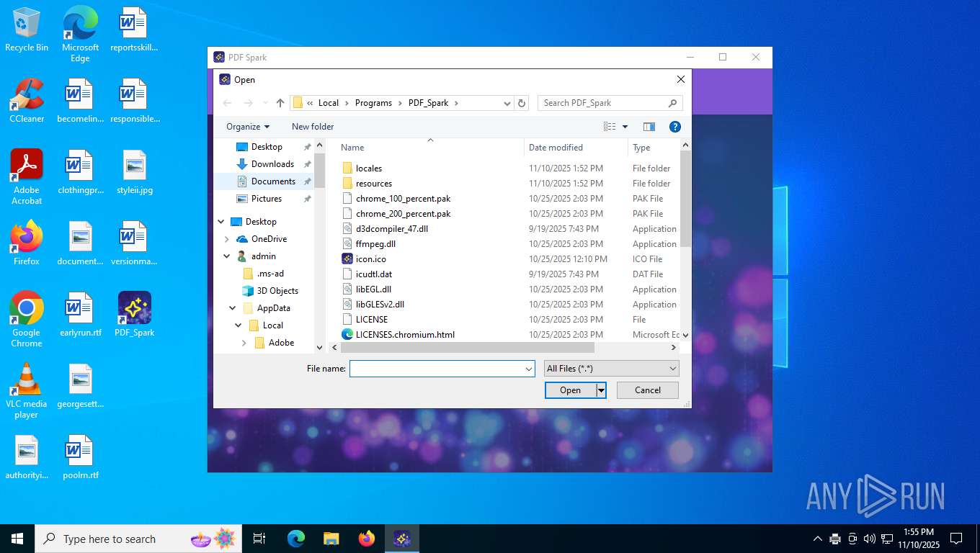Screen dimensions: 980x553
Task: Click Programs in the address breadcrumb
Action: click(373, 103)
